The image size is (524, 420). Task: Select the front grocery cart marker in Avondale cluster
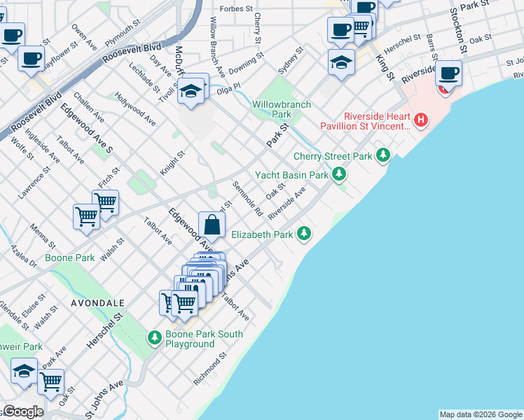point(184,304)
